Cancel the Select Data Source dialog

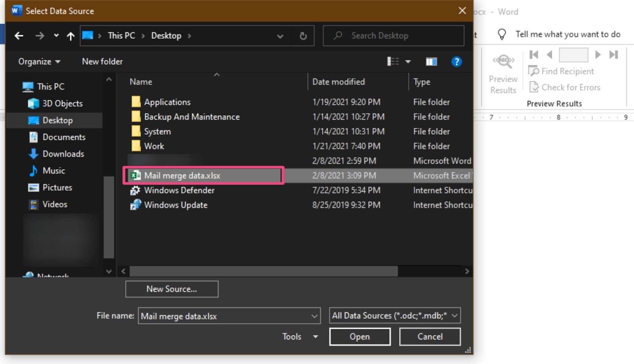[x=430, y=337]
